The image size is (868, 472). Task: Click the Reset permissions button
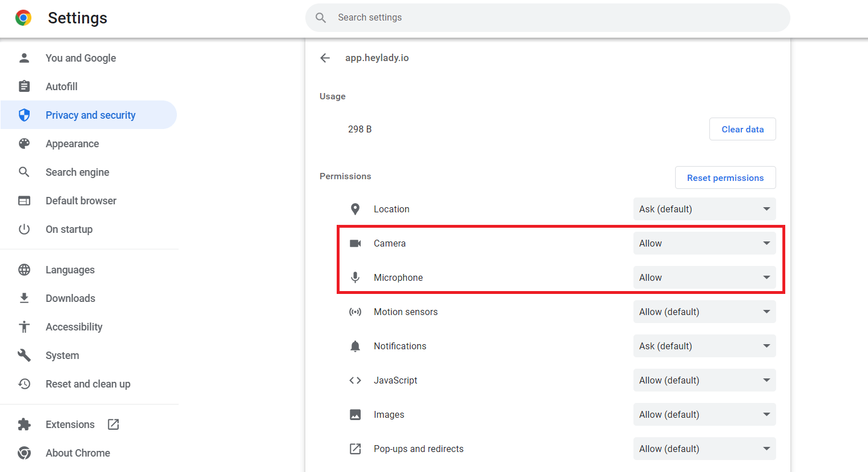click(x=725, y=177)
